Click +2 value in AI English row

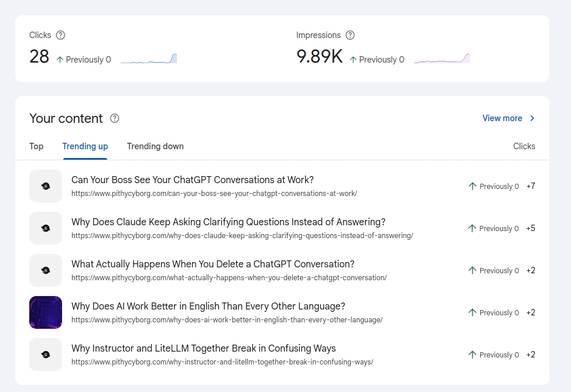tap(531, 312)
